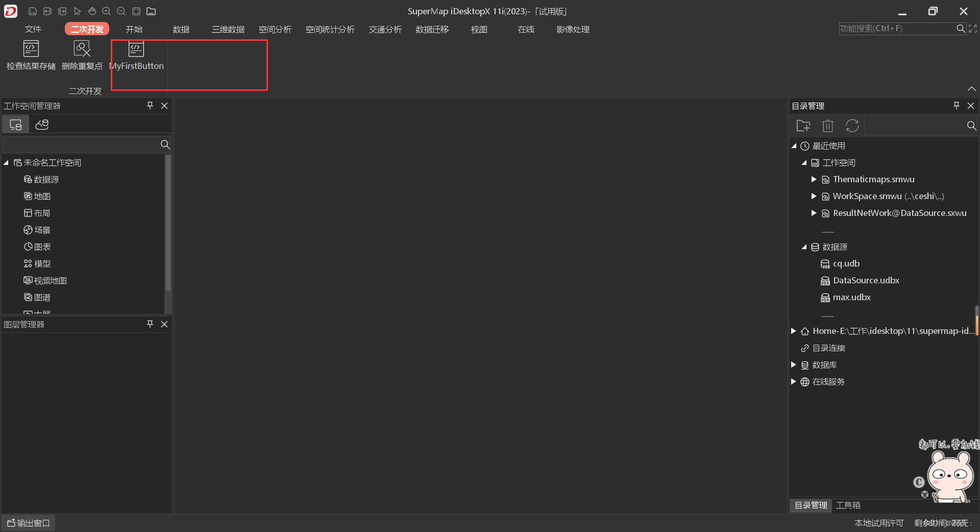This screenshot has height=532, width=980.
Task: Select 场景 in workspace tree
Action: tap(37, 230)
